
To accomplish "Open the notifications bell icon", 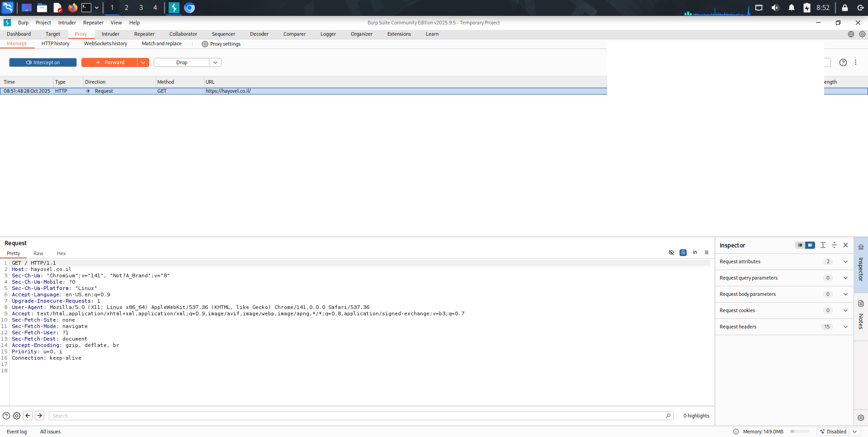I will click(x=791, y=8).
